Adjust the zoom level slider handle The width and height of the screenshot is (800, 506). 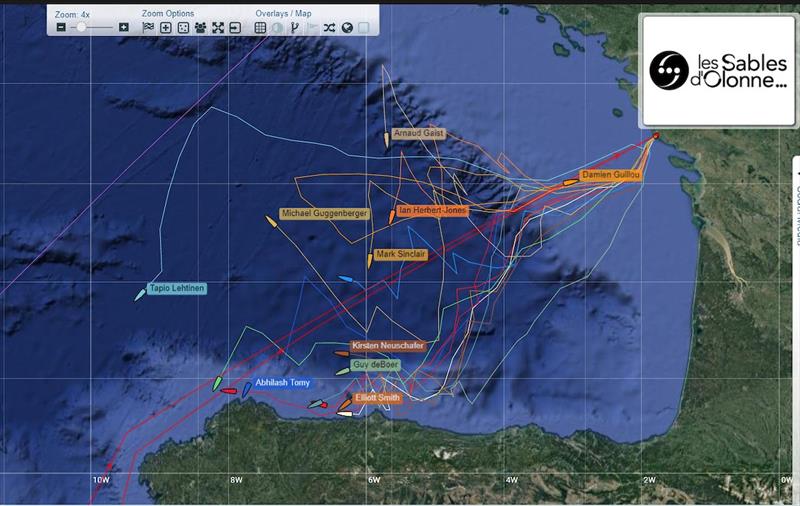pyautogui.click(x=81, y=28)
